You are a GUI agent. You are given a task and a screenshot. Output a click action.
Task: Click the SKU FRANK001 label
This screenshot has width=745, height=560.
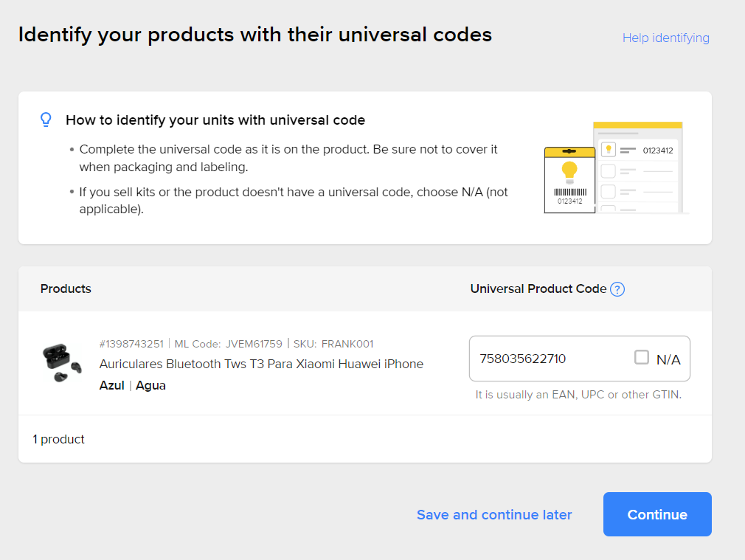pyautogui.click(x=333, y=344)
